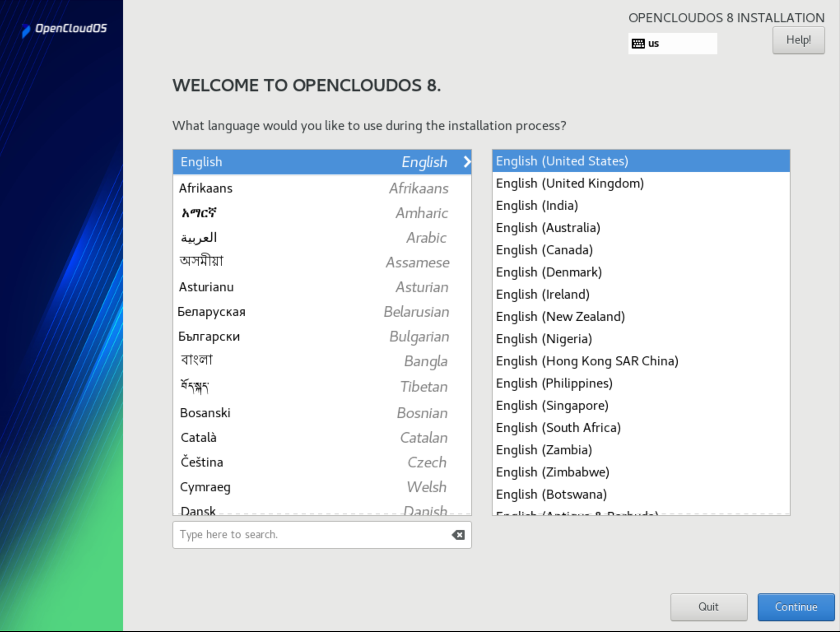This screenshot has width=840, height=632.
Task: Choose English (Philippines) locale
Action: [641, 383]
